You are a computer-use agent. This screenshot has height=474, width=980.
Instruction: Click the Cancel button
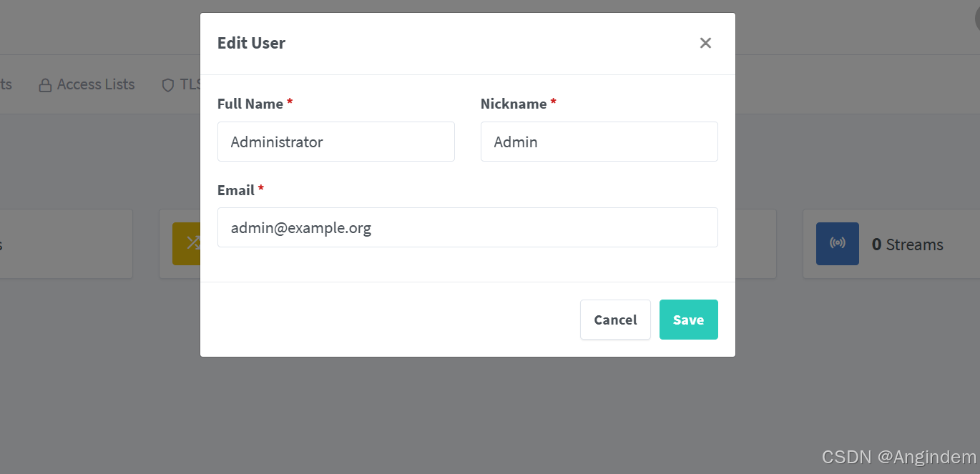coord(615,320)
